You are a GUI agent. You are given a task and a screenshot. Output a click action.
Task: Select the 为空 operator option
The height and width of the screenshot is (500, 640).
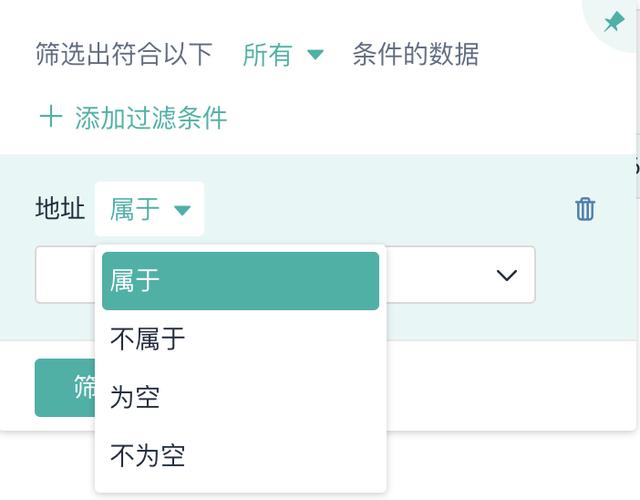click(x=135, y=397)
